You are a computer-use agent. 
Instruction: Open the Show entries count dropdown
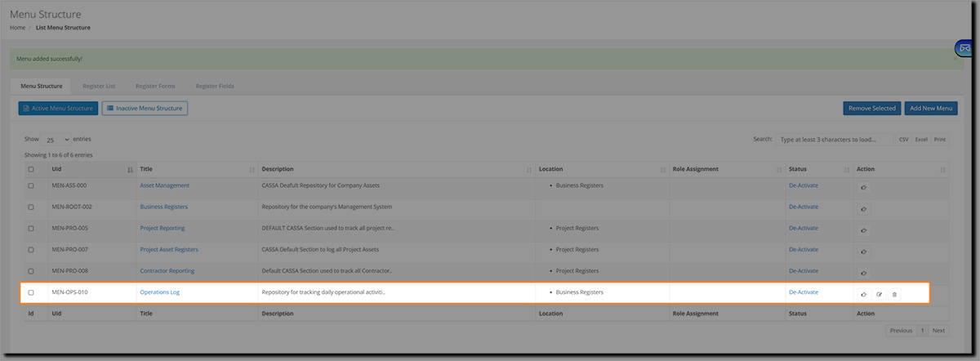56,140
